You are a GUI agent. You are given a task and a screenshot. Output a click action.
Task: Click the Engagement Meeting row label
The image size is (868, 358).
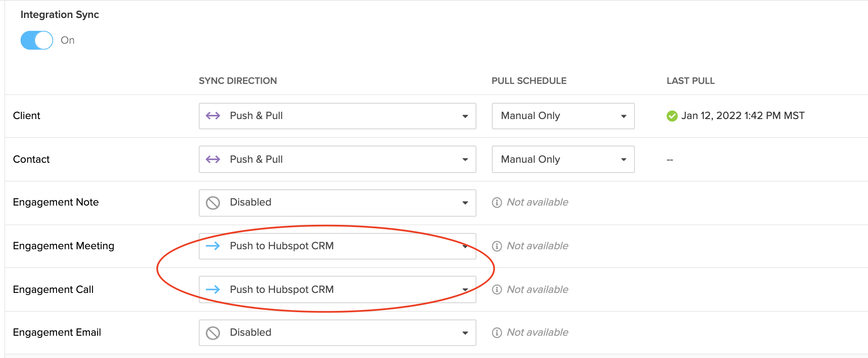[x=63, y=246]
